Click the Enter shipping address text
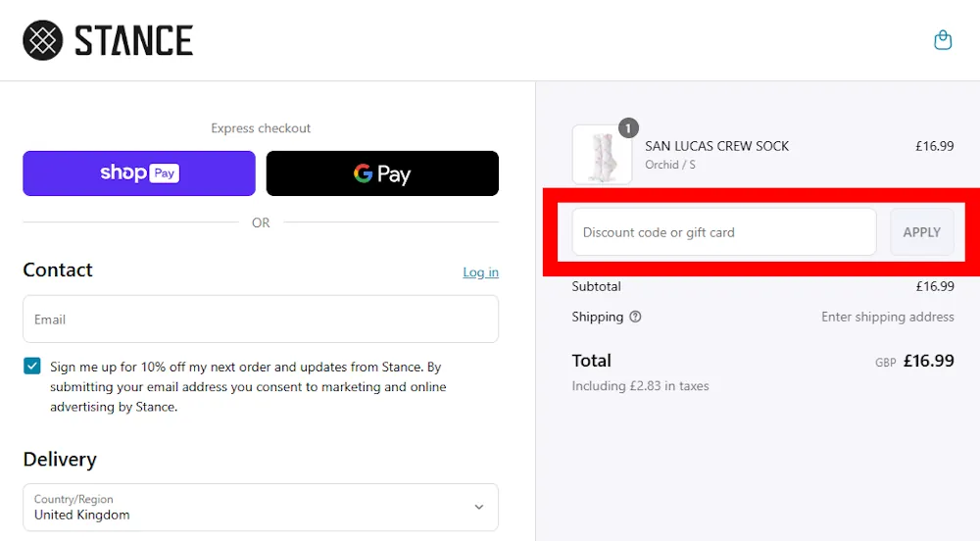 (x=888, y=317)
